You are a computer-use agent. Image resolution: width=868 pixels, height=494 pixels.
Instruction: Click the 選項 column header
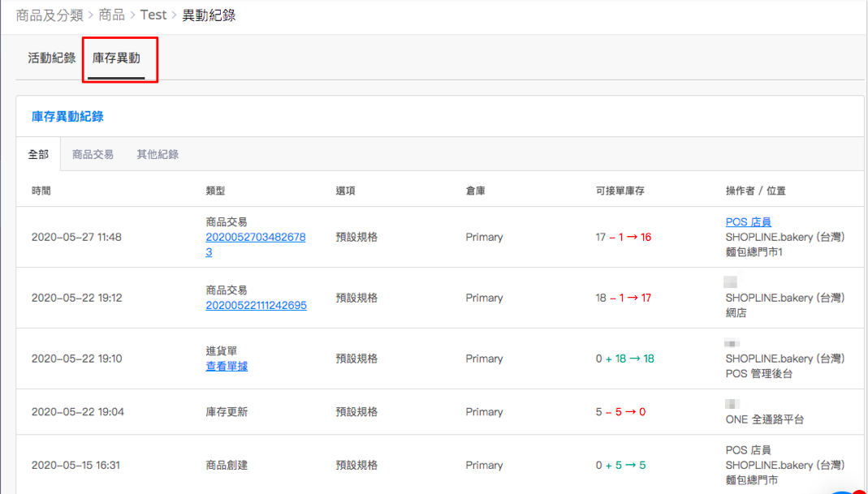pyautogui.click(x=345, y=191)
